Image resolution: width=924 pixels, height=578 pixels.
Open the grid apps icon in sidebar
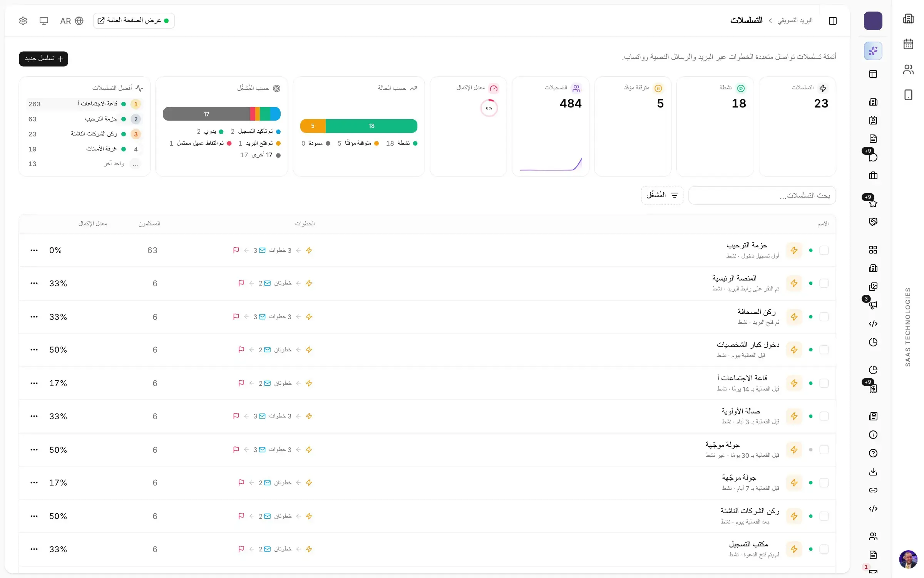tap(873, 250)
